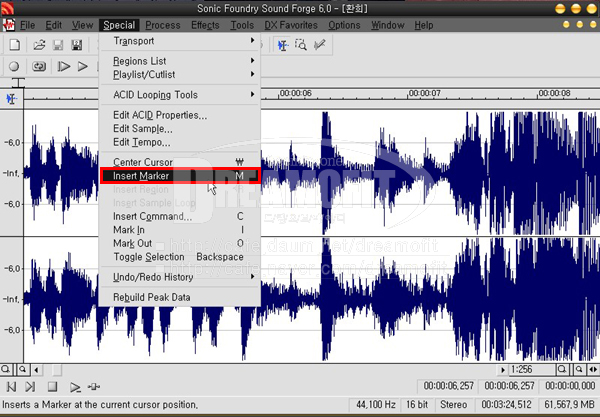
Task: Expand the Undo/Redo History submenu
Action: tap(180, 277)
